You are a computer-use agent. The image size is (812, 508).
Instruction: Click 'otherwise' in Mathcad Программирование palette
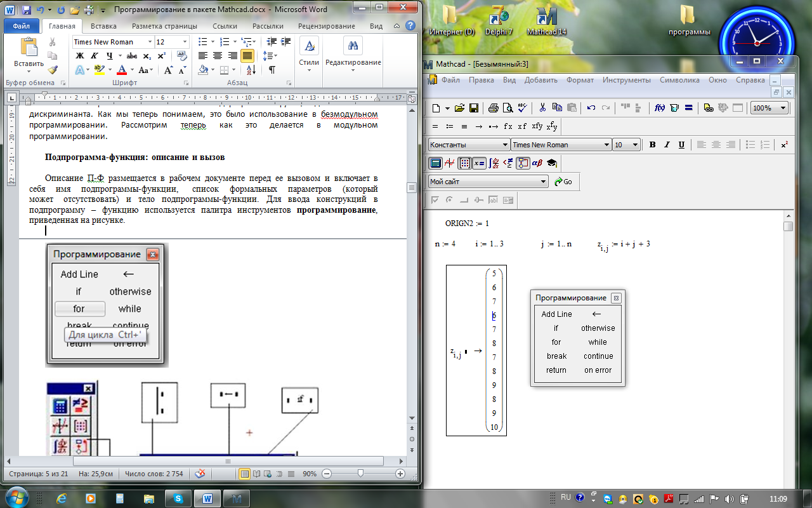(x=598, y=328)
